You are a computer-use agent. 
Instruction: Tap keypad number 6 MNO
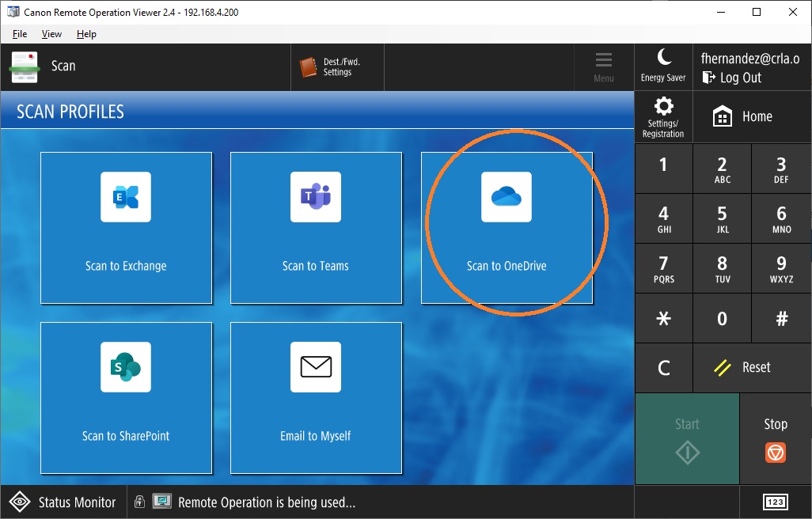(x=781, y=218)
